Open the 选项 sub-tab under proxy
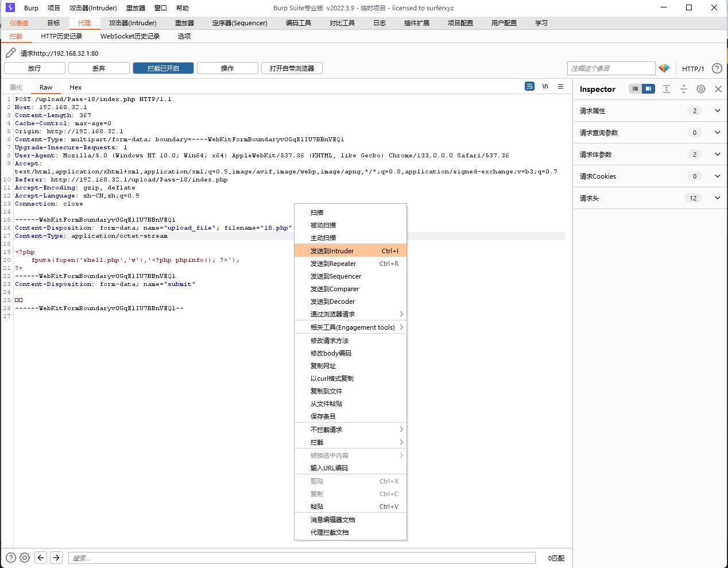 (x=184, y=36)
